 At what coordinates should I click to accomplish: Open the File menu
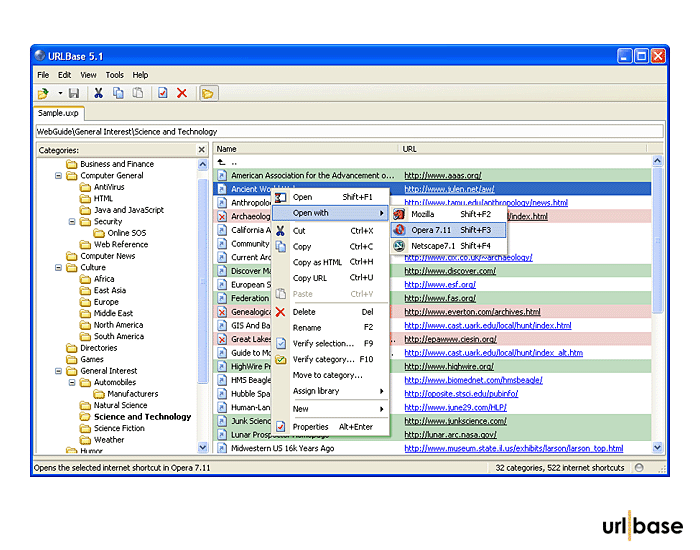pyautogui.click(x=43, y=75)
